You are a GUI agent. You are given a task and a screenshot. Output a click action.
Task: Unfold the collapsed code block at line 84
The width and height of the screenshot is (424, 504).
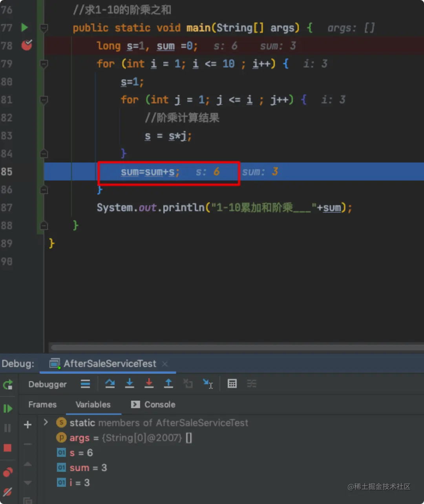tap(44, 153)
